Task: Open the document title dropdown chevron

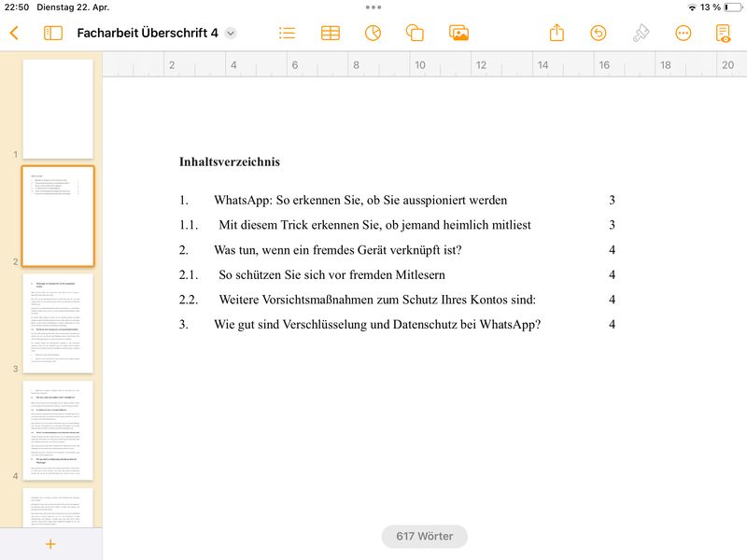Action: pyautogui.click(x=231, y=33)
